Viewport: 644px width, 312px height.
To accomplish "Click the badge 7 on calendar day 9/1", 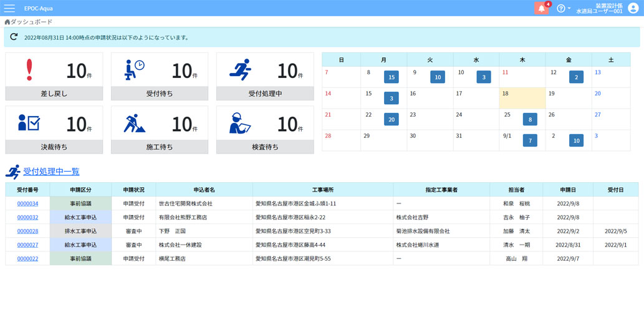I will (x=530, y=141).
